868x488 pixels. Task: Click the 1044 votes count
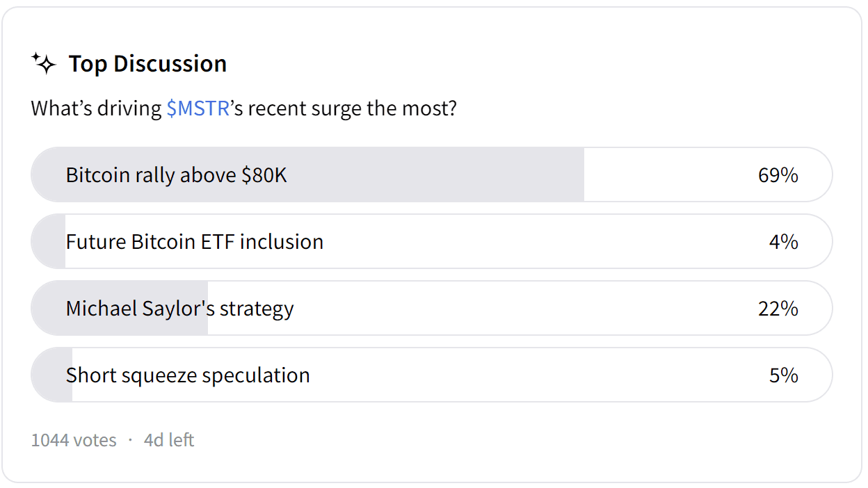[x=74, y=440]
